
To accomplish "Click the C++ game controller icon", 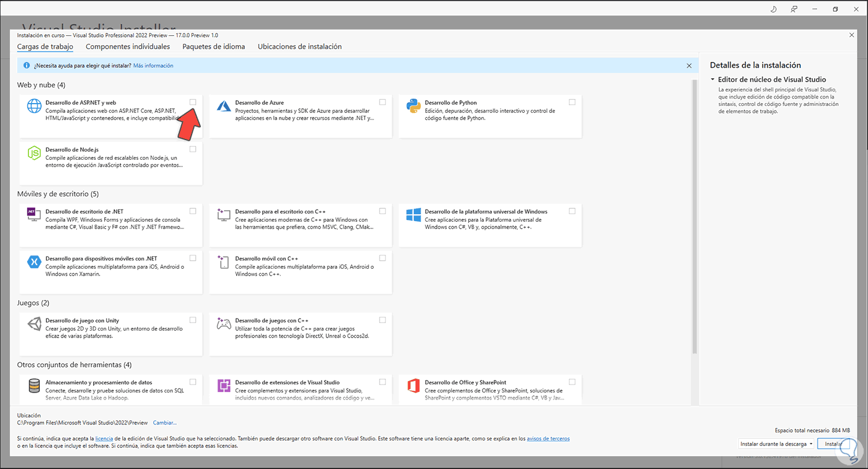I will click(x=224, y=324).
